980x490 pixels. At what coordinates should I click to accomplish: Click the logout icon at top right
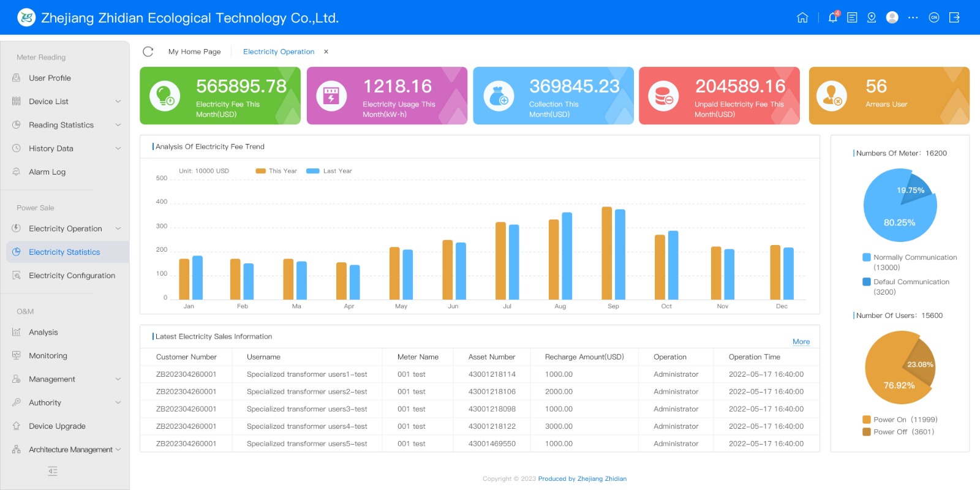pyautogui.click(x=954, y=18)
